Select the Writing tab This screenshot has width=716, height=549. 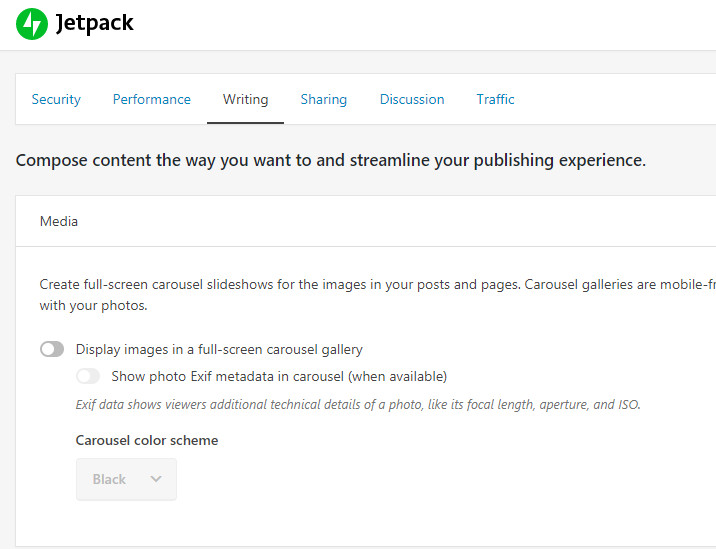(245, 99)
